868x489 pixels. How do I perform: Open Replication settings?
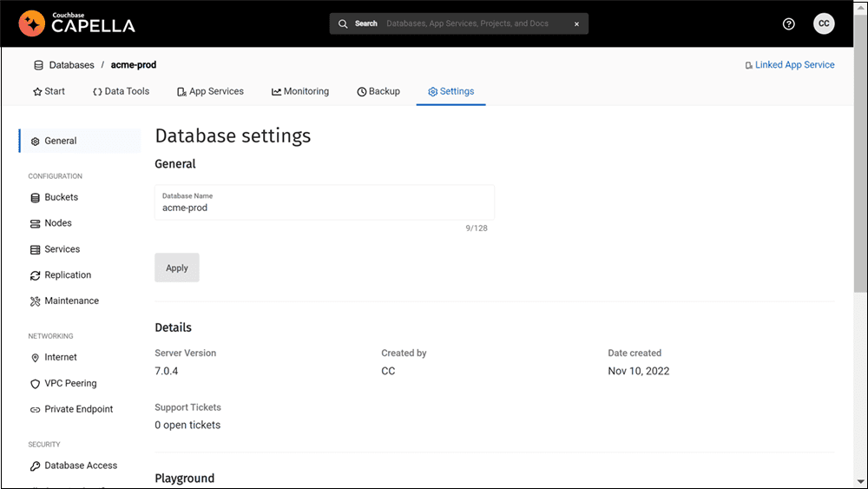[68, 274]
